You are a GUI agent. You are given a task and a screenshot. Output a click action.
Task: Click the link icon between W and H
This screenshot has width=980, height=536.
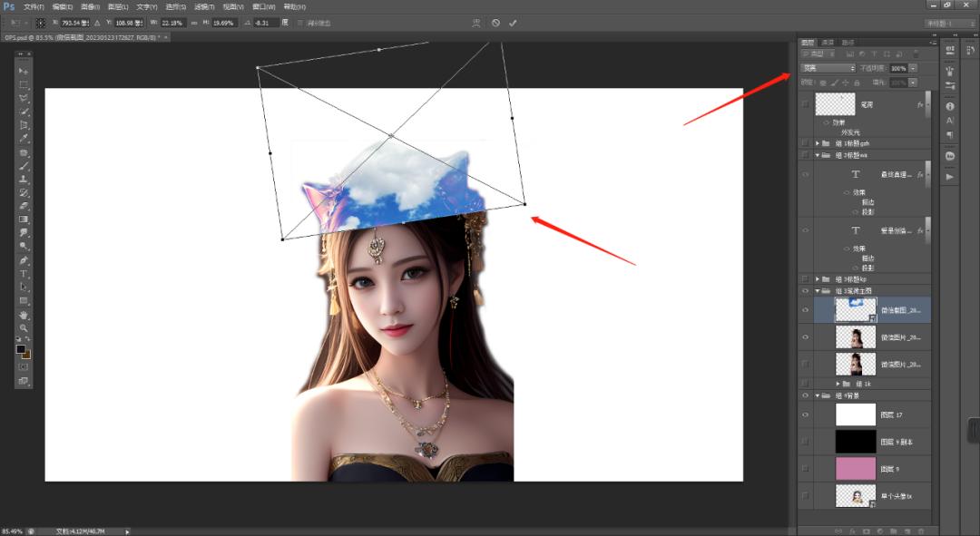[193, 23]
